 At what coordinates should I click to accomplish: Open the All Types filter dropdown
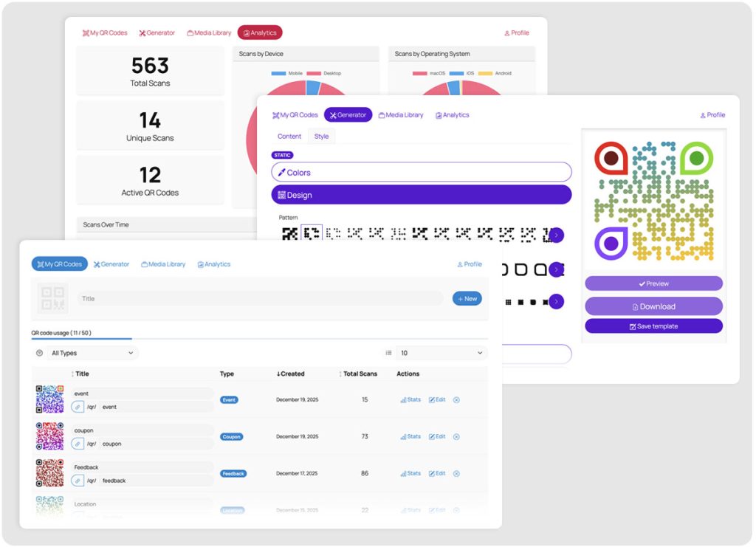pyautogui.click(x=92, y=353)
